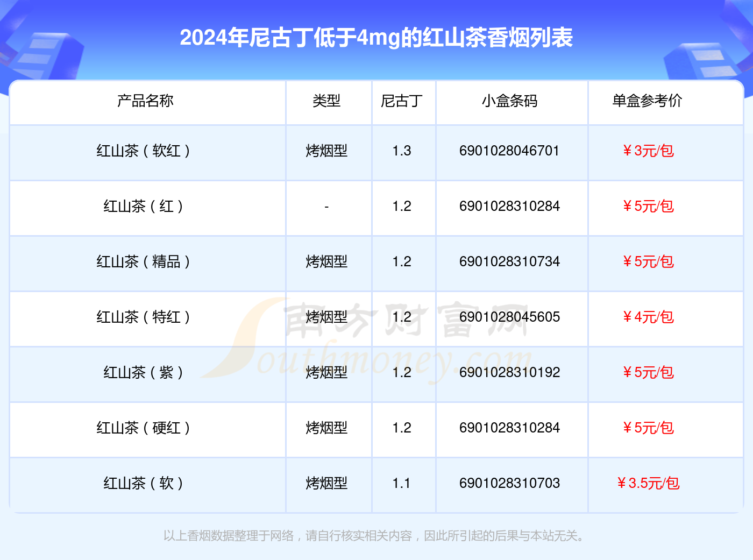This screenshot has height=560, width=753.
Task: Click product name 红山茶（特红）
Action: click(143, 317)
